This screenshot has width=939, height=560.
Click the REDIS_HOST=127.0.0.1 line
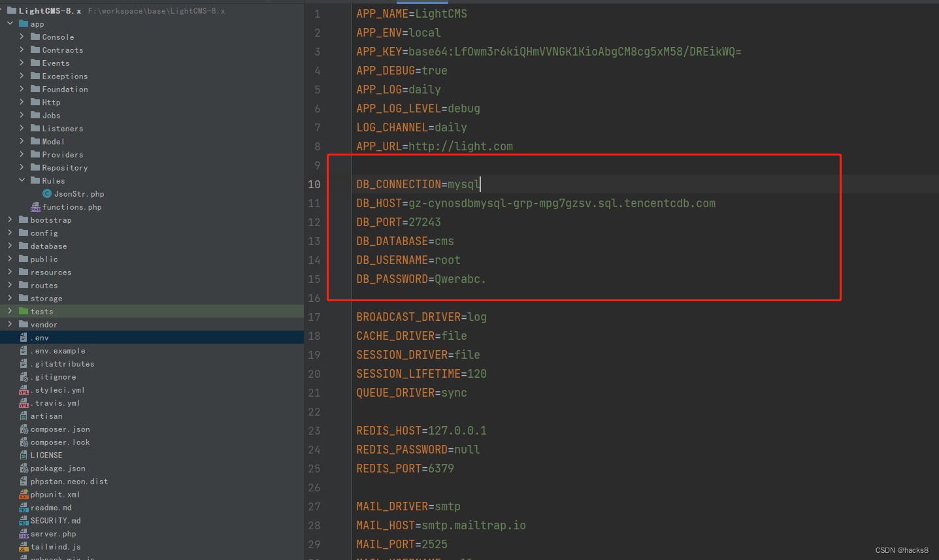pyautogui.click(x=421, y=431)
